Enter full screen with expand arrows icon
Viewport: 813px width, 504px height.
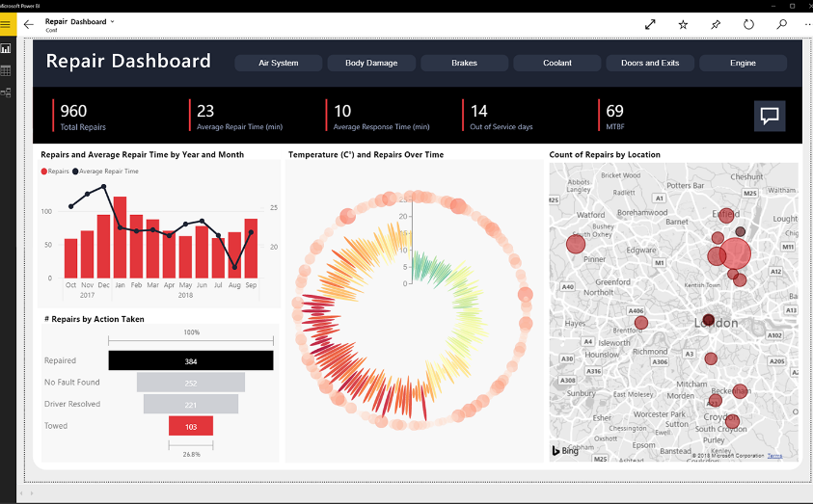coord(650,24)
